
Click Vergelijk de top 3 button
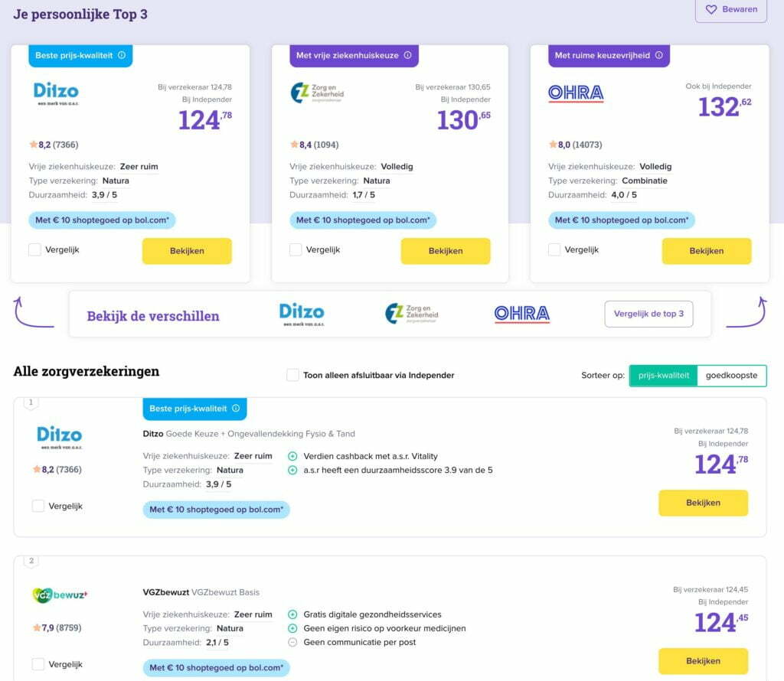point(648,314)
